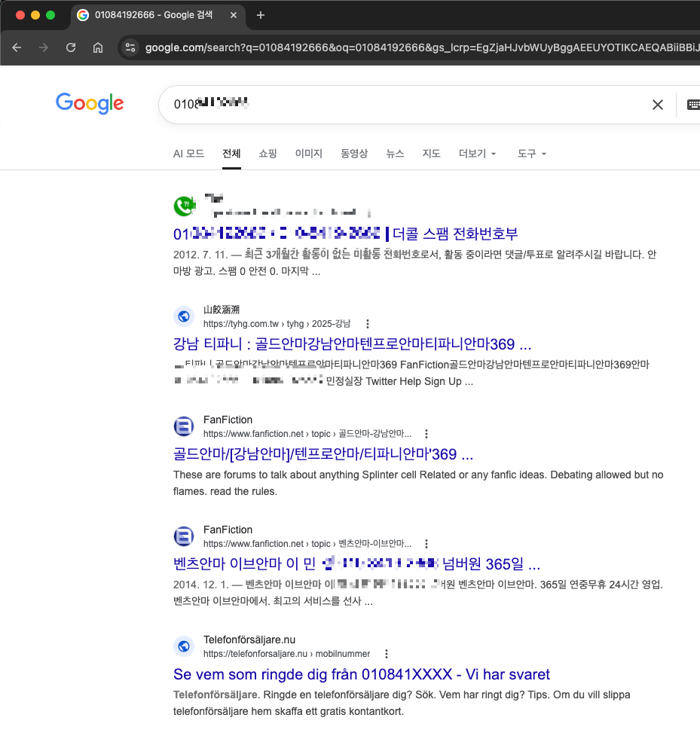This screenshot has height=739, width=700.
Task: Click globe favicon for tyhg.com.tw result
Action: click(x=184, y=316)
